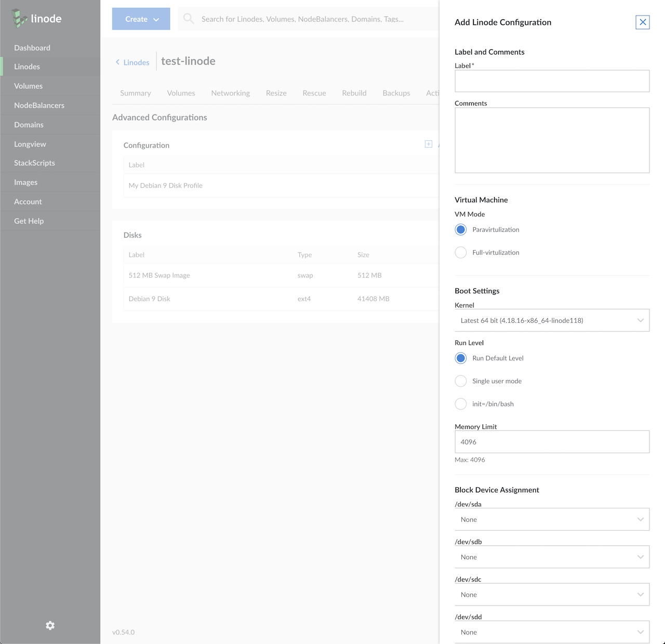Select init=/bin/bash run level
This screenshot has height=644, width=665.
[x=461, y=404]
